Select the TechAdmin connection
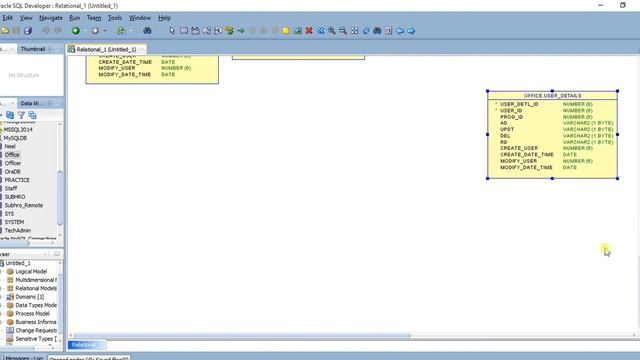Viewport: 640px width, 360px height. 18,230
